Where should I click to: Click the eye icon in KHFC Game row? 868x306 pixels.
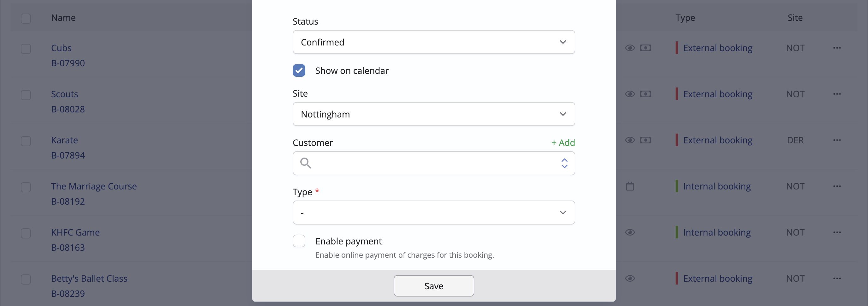coord(630,232)
